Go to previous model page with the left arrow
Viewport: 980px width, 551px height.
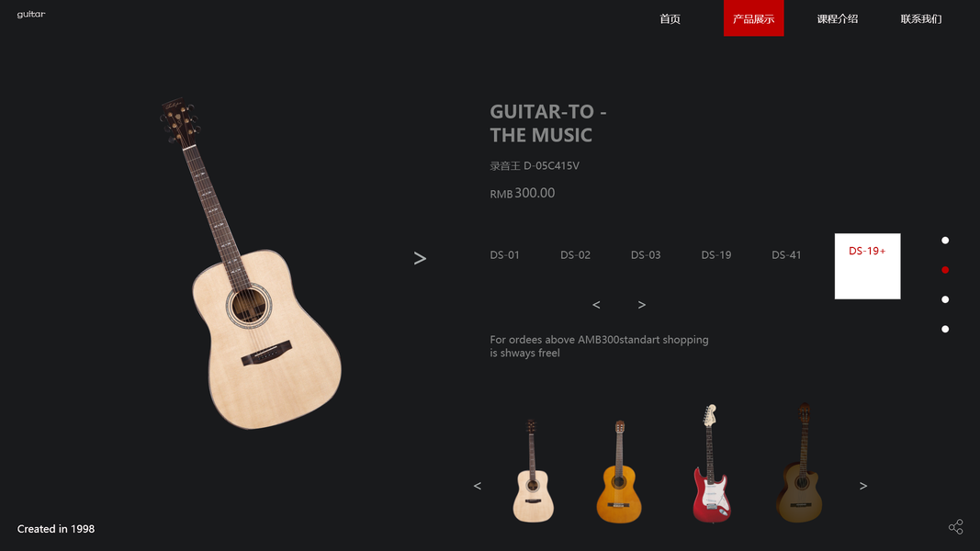click(596, 305)
